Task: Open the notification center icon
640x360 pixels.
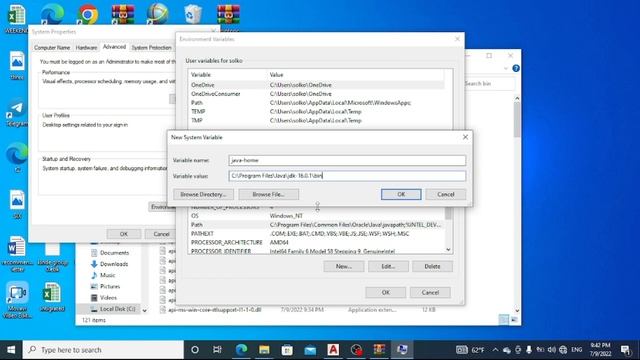Action: tap(625, 350)
